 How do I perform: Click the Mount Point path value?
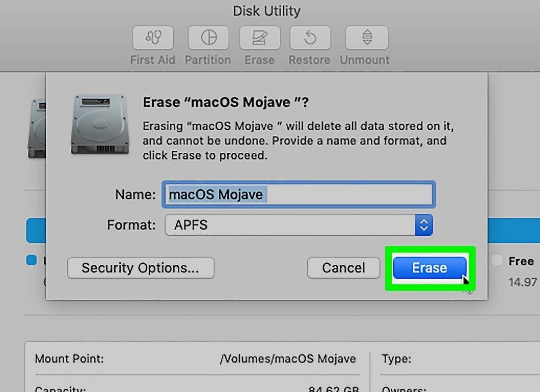click(288, 359)
